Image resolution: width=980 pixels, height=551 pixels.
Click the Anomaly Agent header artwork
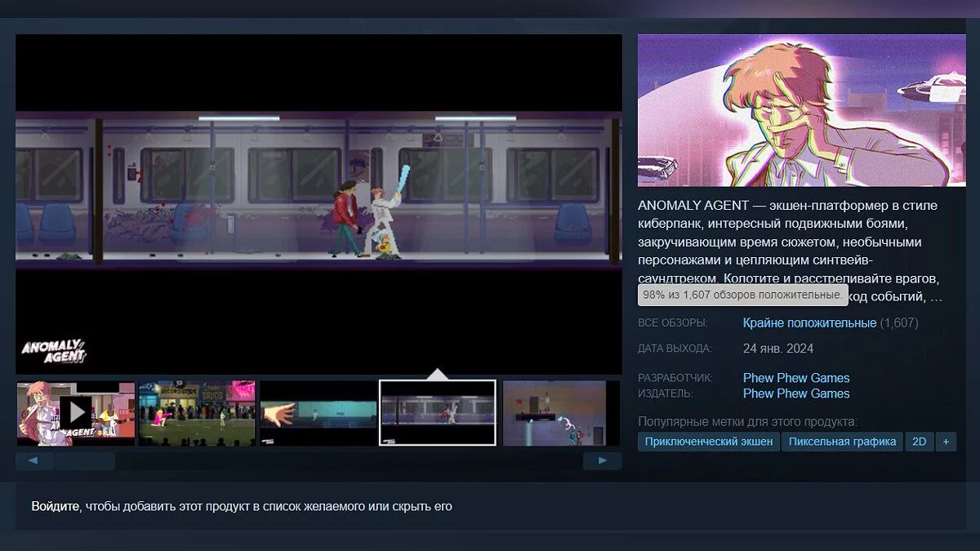coord(801,110)
